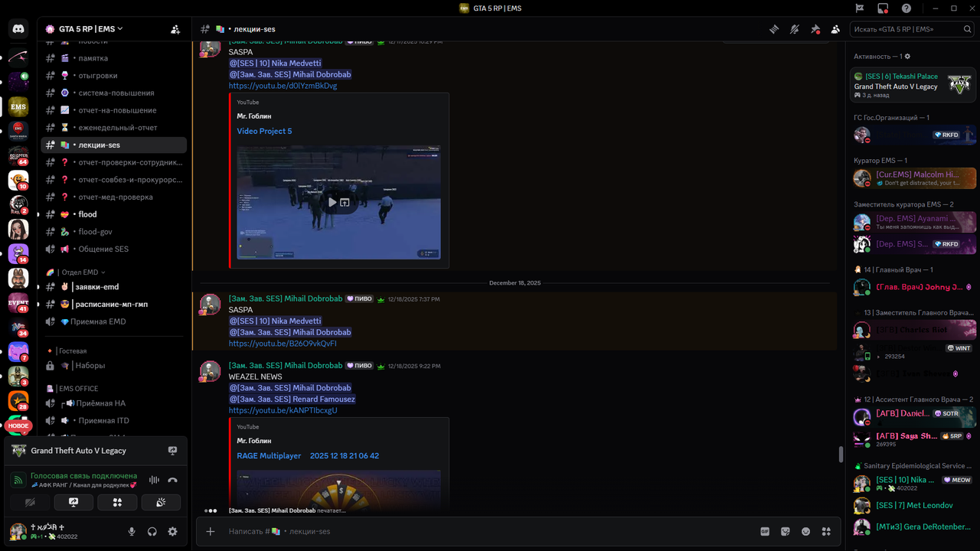The height and width of the screenshot is (551, 980).
Task: Open the отчет-на-повышение channel
Action: coord(113,110)
